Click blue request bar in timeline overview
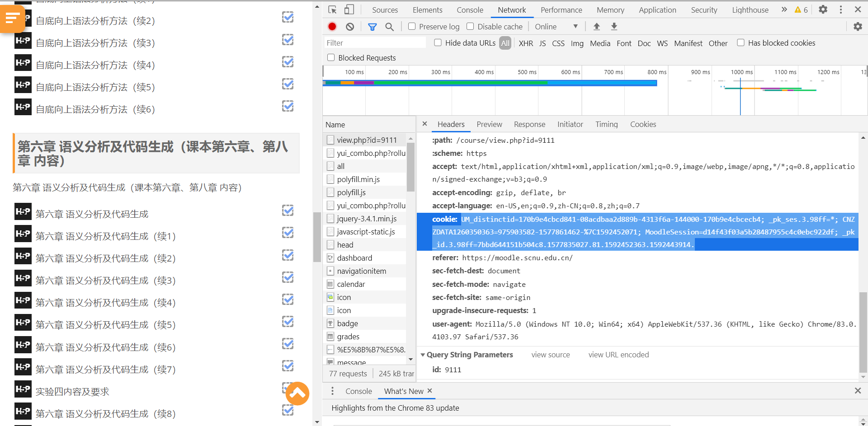The height and width of the screenshot is (426, 868). 490,83
